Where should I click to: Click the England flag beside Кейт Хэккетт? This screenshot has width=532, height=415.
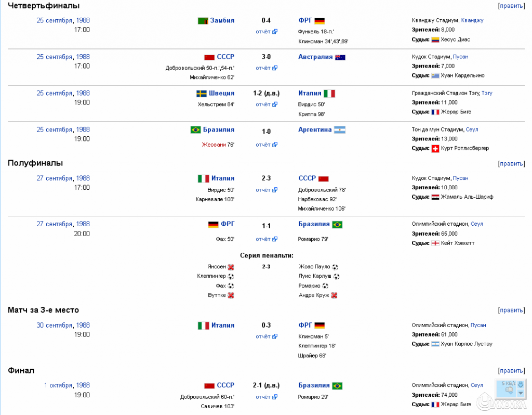point(435,243)
